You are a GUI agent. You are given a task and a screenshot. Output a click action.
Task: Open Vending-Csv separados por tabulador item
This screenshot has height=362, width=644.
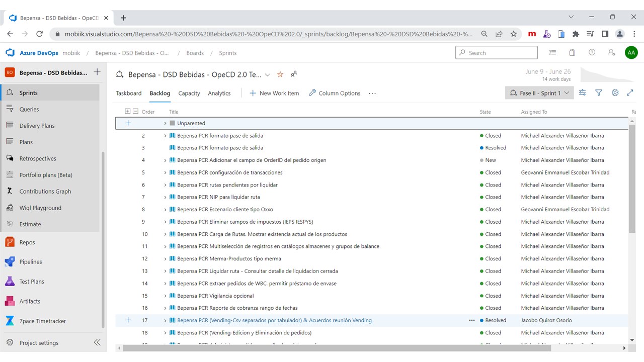[274, 320]
